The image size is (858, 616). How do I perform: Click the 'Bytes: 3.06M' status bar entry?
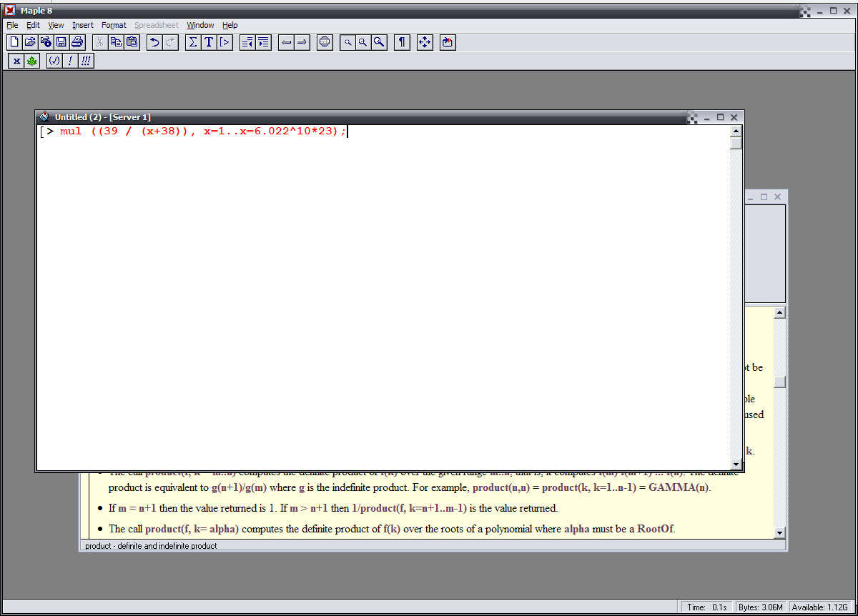pos(761,607)
